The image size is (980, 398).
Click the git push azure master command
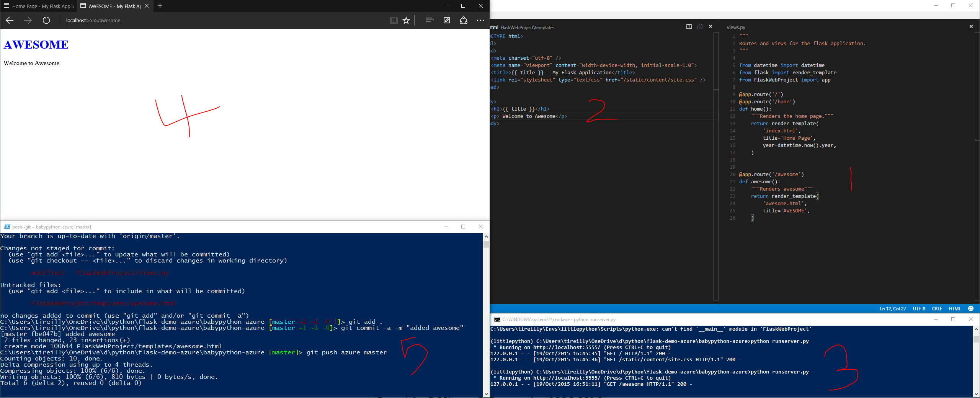click(x=346, y=352)
